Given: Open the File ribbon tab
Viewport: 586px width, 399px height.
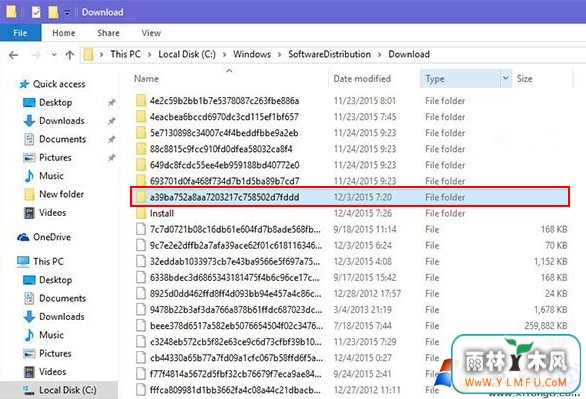Looking at the screenshot, I should click(x=20, y=33).
